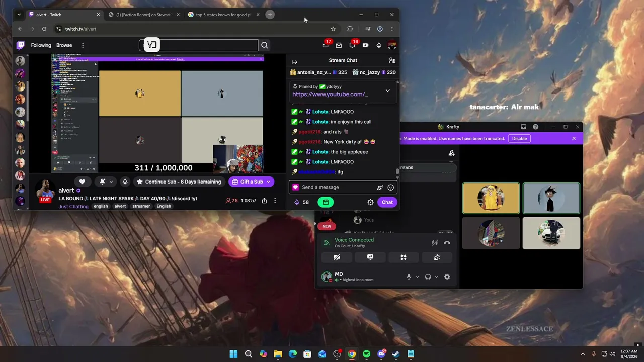Click the Twitch search input box
644x362 pixels.
[199, 45]
